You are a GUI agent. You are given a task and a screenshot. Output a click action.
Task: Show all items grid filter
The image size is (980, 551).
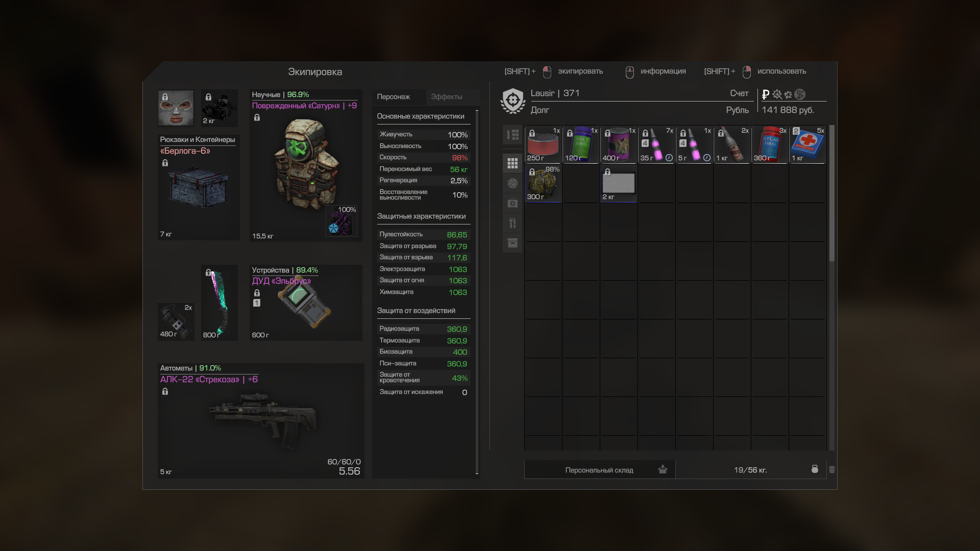pyautogui.click(x=512, y=163)
